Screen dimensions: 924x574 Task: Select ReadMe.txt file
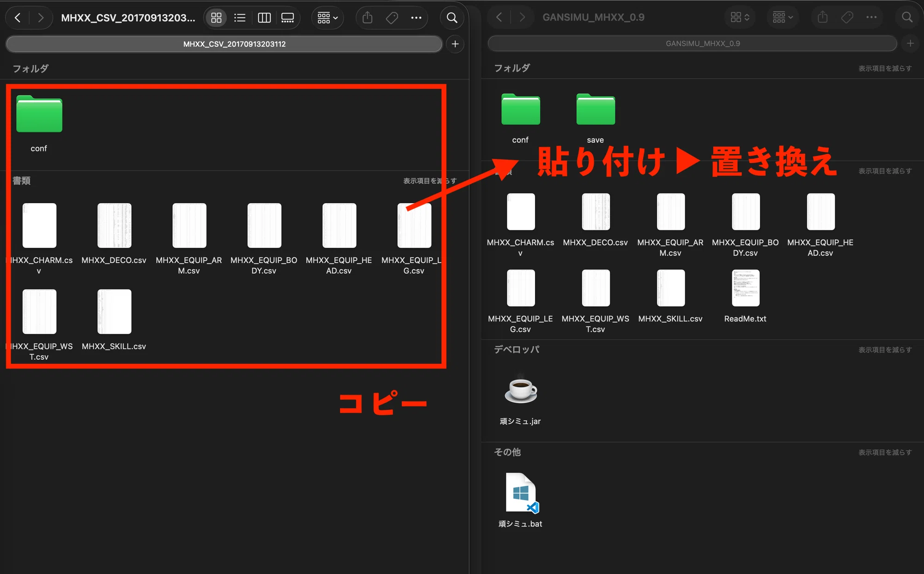745,296
